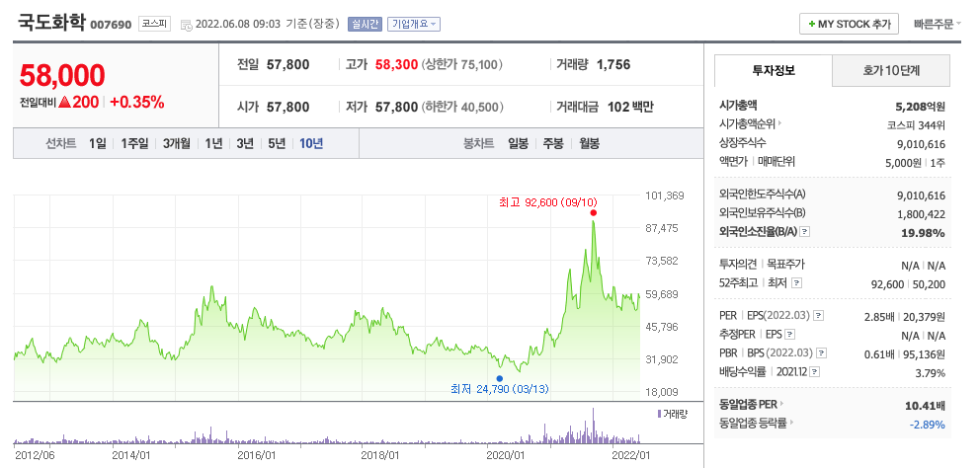Click the +0.35% change value
Screen dimensions: 980x468
[x=137, y=103]
